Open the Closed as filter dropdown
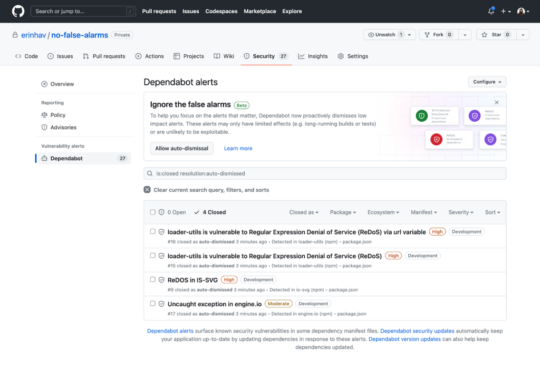This screenshot has height=370, width=540. [x=303, y=212]
